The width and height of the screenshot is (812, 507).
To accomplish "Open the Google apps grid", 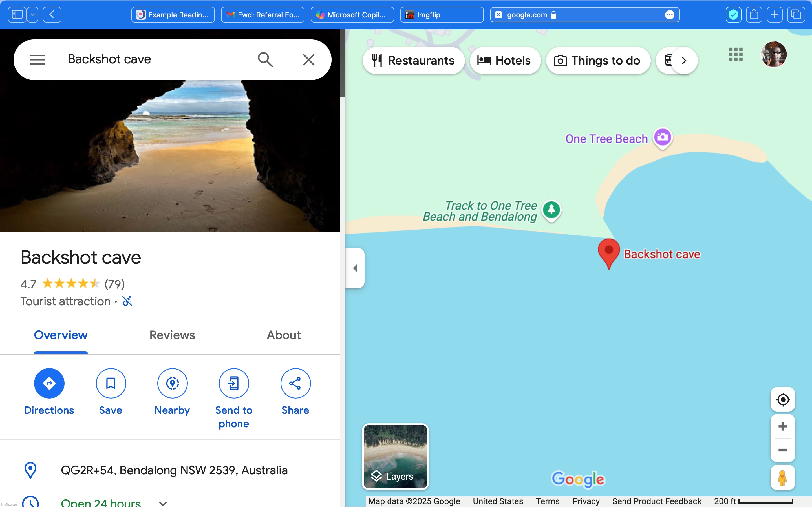I will click(x=736, y=54).
